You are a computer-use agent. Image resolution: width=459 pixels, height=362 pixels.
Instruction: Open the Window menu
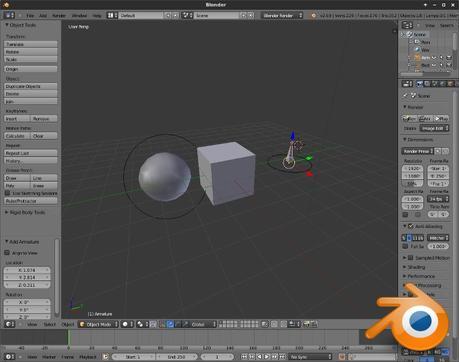point(79,16)
